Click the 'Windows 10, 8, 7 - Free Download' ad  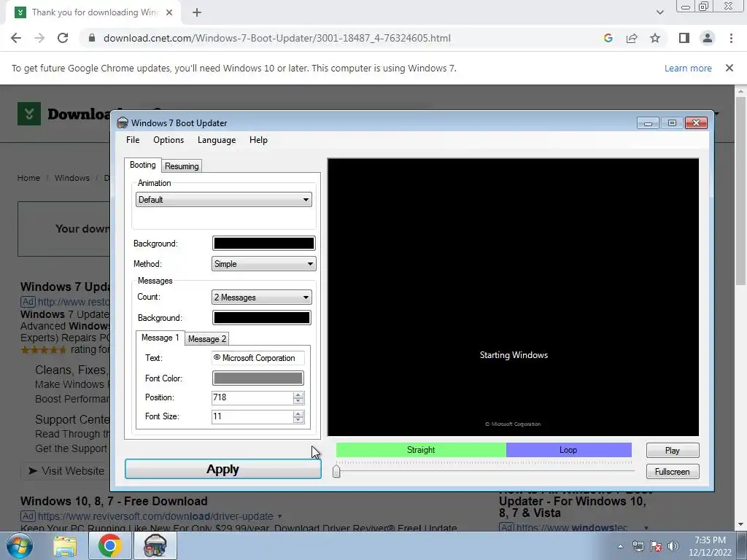click(x=114, y=501)
